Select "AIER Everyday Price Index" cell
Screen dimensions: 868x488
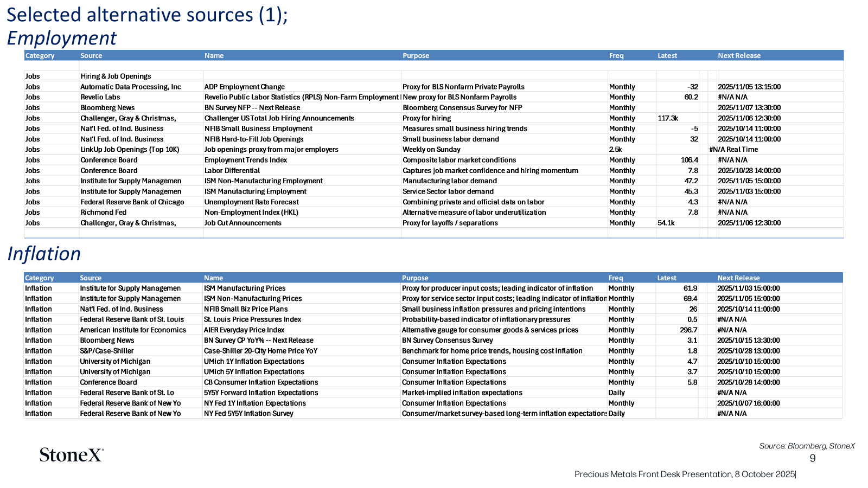[x=244, y=330]
